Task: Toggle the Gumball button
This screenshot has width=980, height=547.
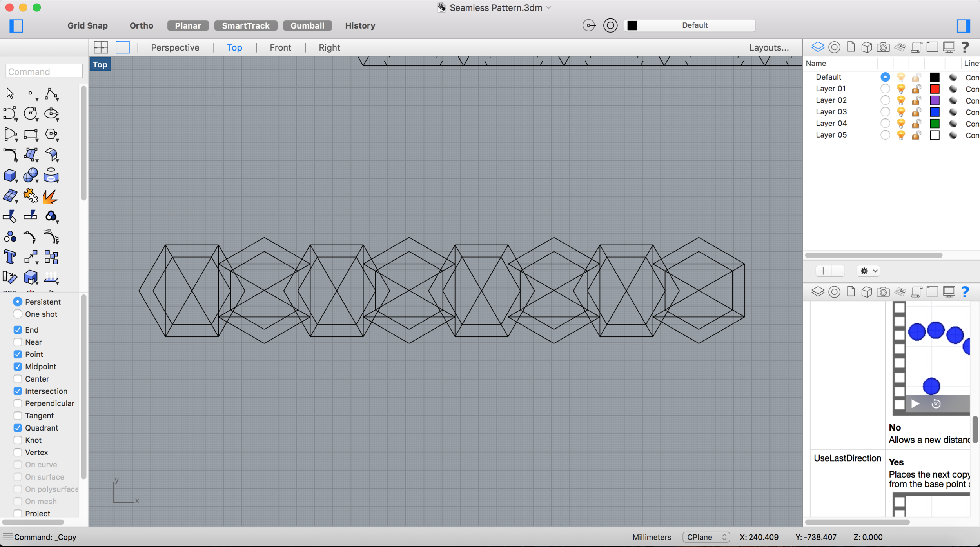Action: [307, 25]
